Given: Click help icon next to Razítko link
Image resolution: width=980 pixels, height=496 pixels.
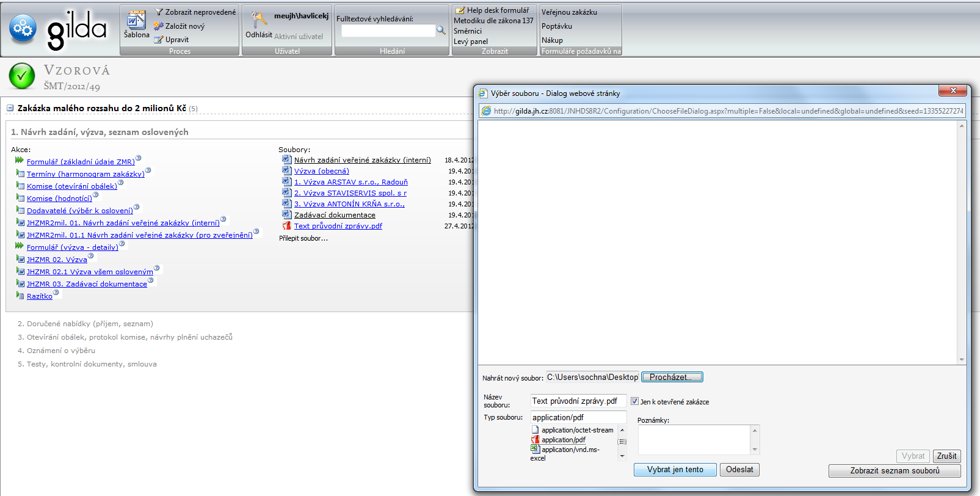Looking at the screenshot, I should [56, 293].
